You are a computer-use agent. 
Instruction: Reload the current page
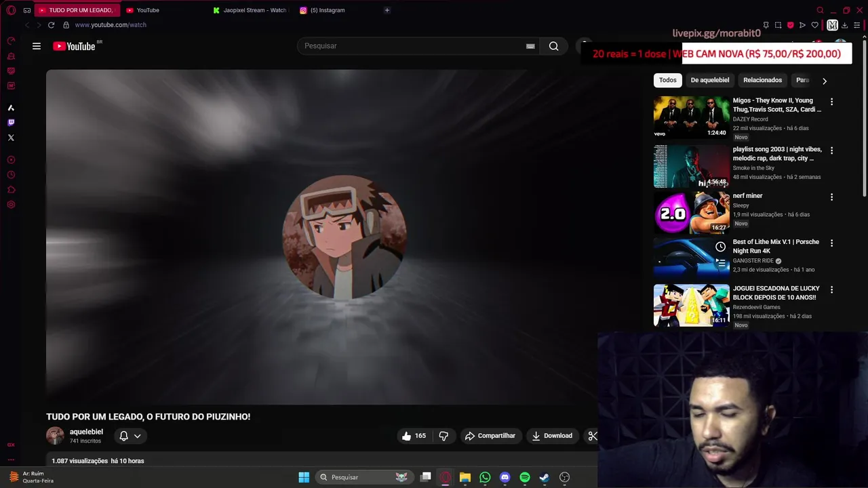coord(51,25)
